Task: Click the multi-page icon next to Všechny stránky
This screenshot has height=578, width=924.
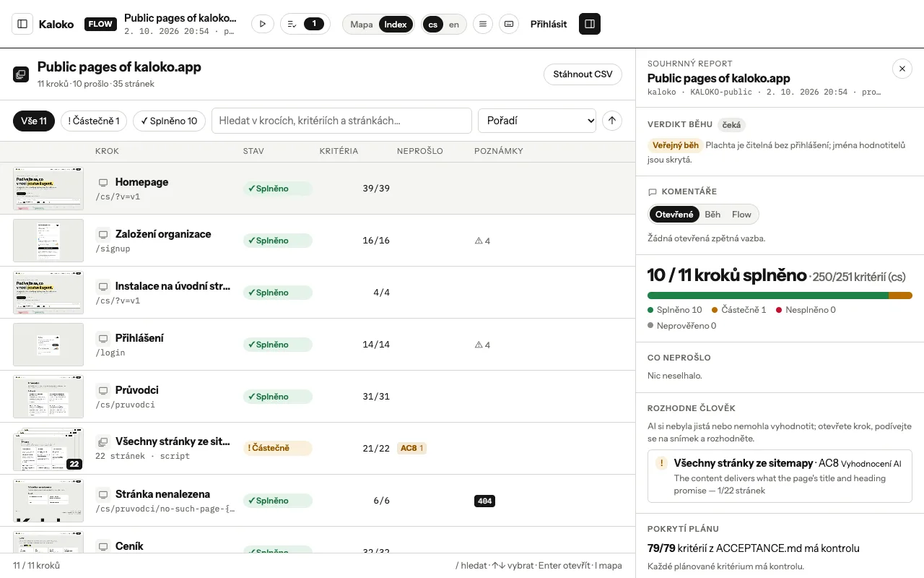Action: [x=103, y=442]
